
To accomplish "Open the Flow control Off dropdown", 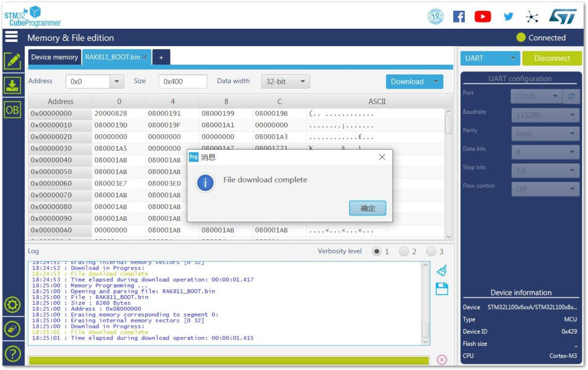I will [545, 189].
